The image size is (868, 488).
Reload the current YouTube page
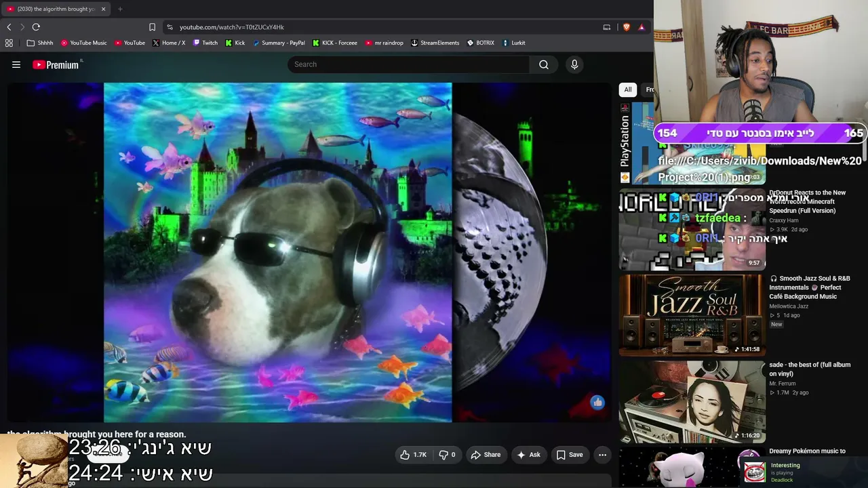(36, 27)
